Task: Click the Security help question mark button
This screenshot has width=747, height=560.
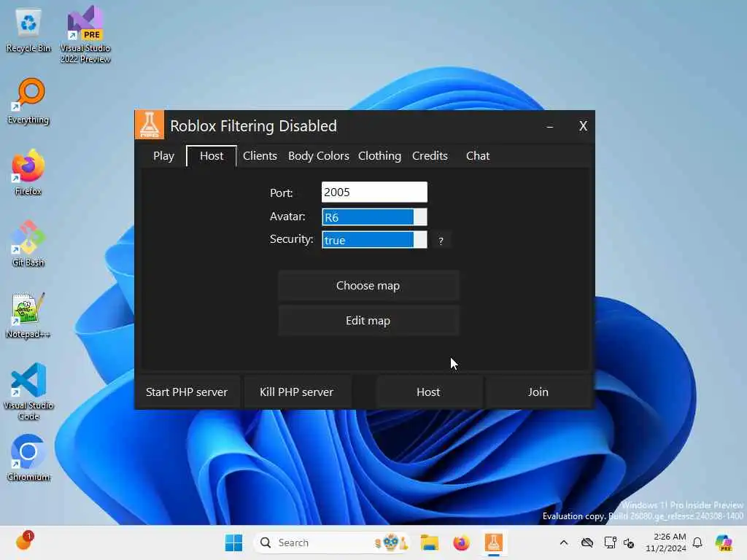Action: point(441,241)
